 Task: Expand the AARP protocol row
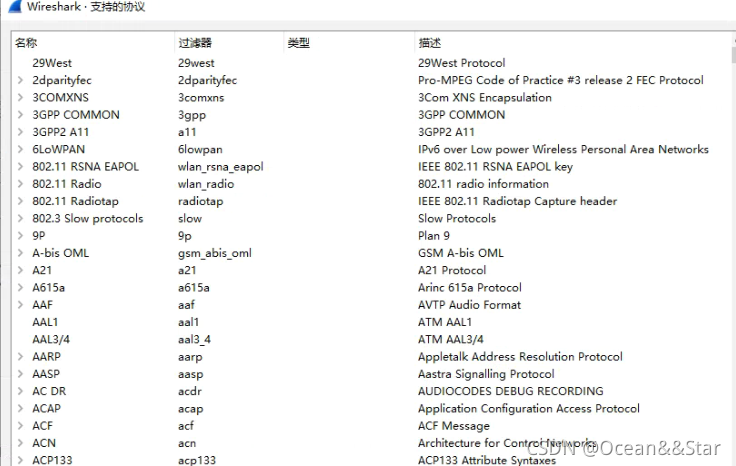pyautogui.click(x=20, y=357)
